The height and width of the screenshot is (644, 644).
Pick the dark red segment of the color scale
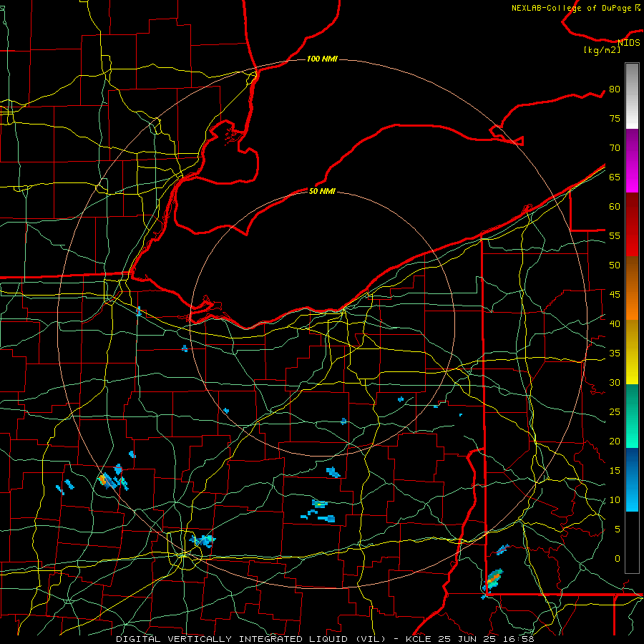click(632, 225)
